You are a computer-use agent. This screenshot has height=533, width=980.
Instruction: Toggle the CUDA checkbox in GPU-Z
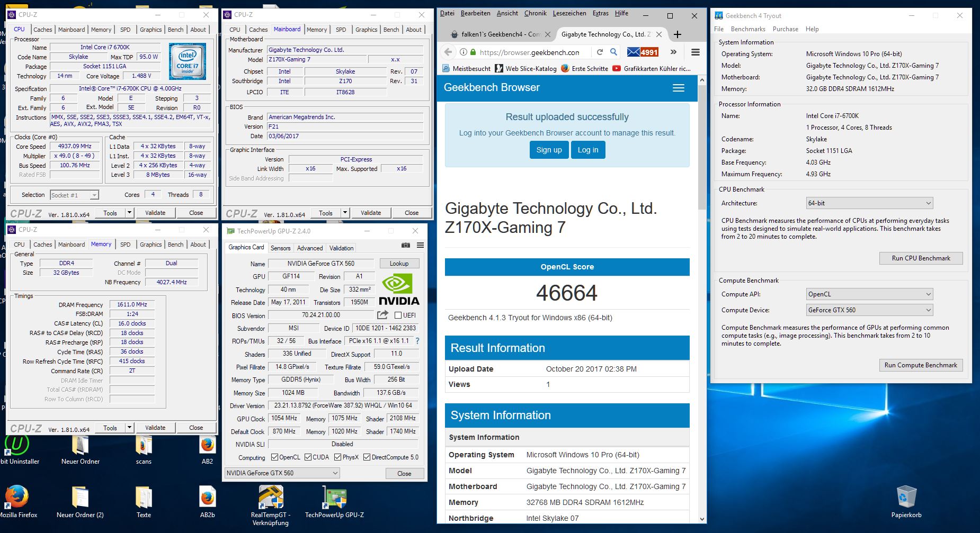pos(308,457)
